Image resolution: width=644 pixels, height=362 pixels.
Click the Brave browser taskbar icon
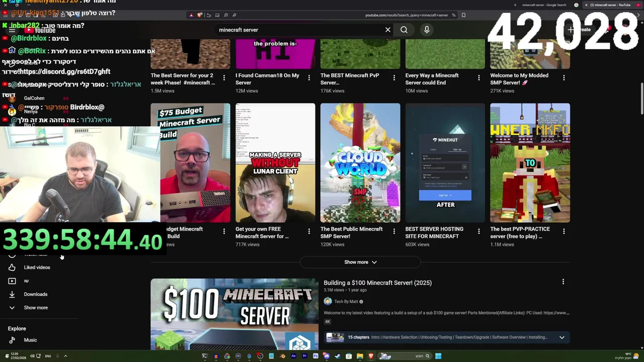[371, 356]
